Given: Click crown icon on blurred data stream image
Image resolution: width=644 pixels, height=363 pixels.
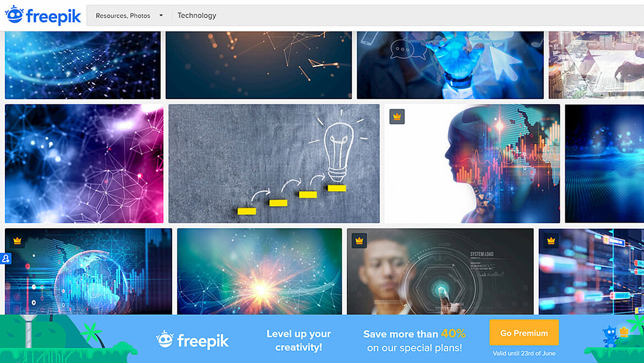Looking at the screenshot, I should (x=551, y=241).
